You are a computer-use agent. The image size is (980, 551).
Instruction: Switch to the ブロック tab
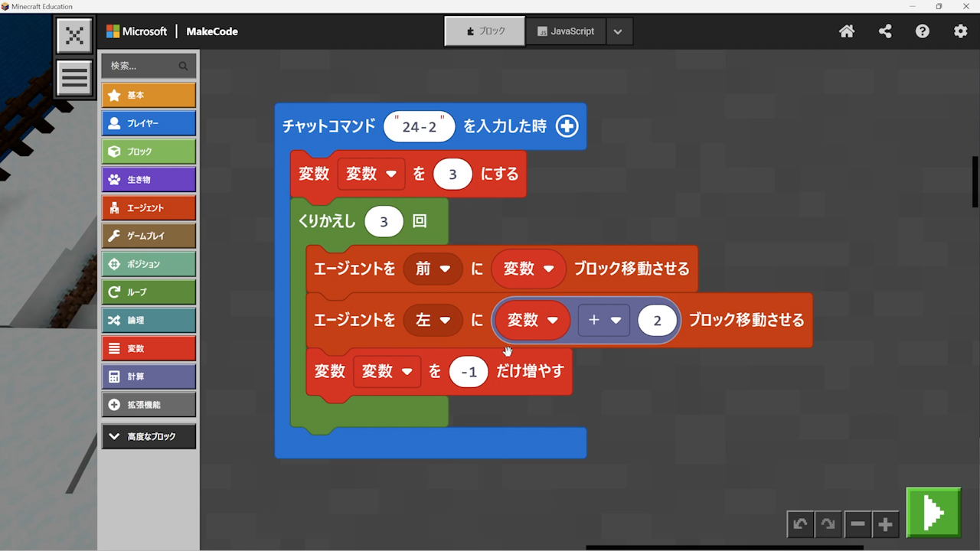point(485,31)
